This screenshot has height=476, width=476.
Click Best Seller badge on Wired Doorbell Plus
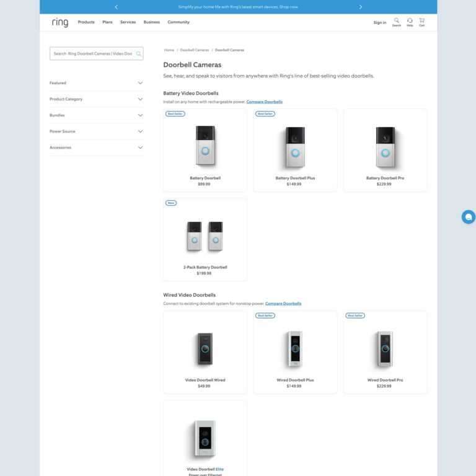265,315
